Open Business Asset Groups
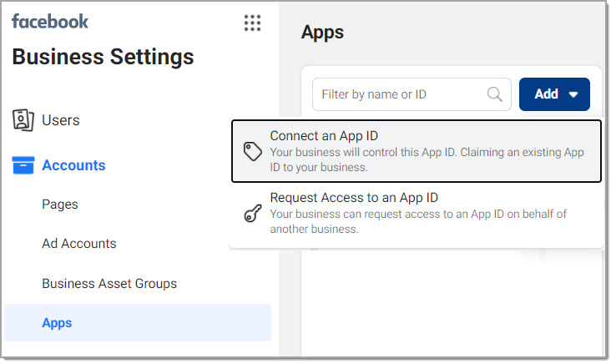This screenshot has width=611, height=364. pos(109,284)
